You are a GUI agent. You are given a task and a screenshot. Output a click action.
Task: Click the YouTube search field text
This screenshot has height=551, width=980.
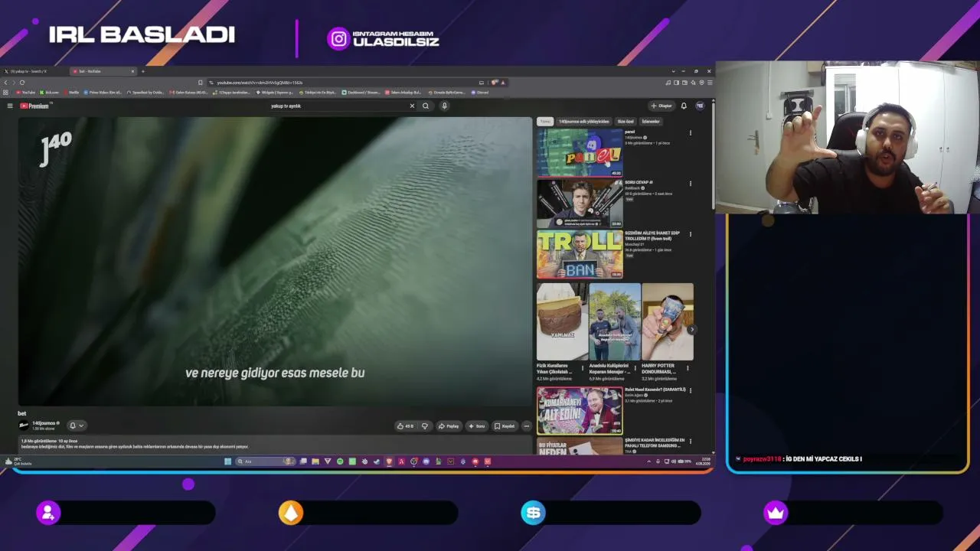click(x=286, y=106)
